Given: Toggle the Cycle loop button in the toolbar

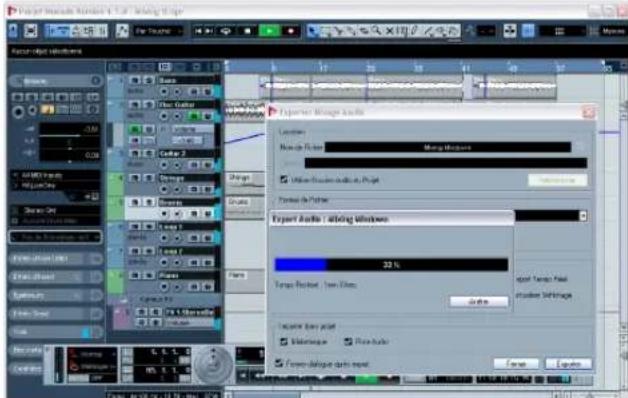Looking at the screenshot, I should (226, 31).
